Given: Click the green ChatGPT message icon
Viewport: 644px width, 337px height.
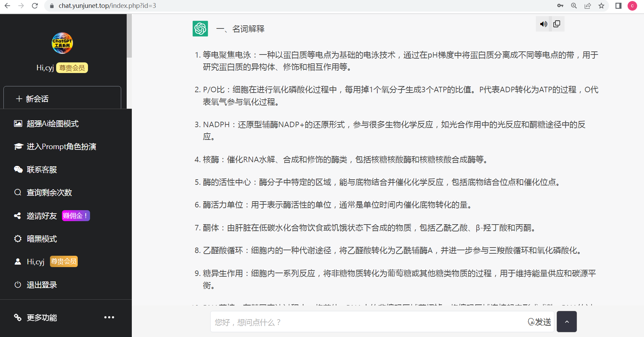Looking at the screenshot, I should pyautogui.click(x=200, y=29).
